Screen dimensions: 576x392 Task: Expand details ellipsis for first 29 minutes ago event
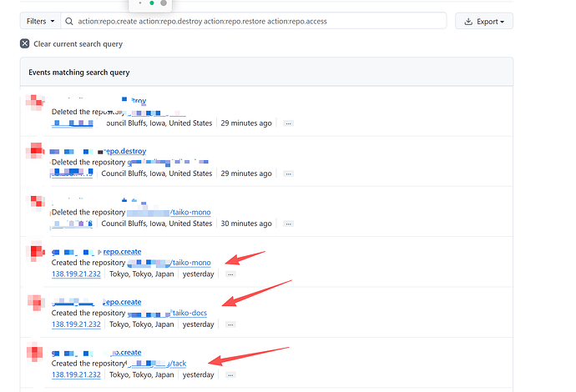pyautogui.click(x=288, y=123)
